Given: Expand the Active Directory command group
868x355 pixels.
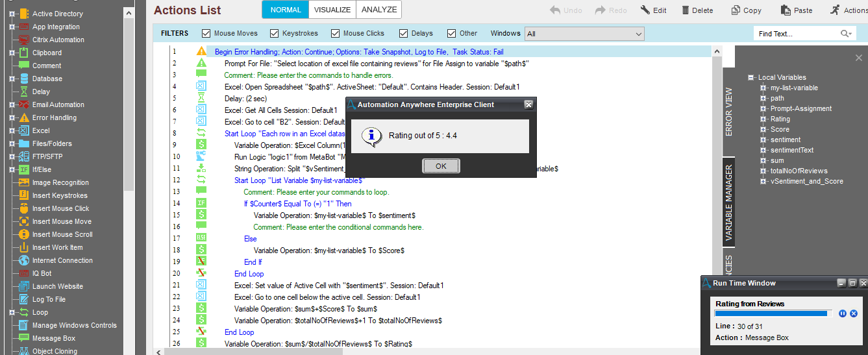Looking at the screenshot, I should click(12, 14).
